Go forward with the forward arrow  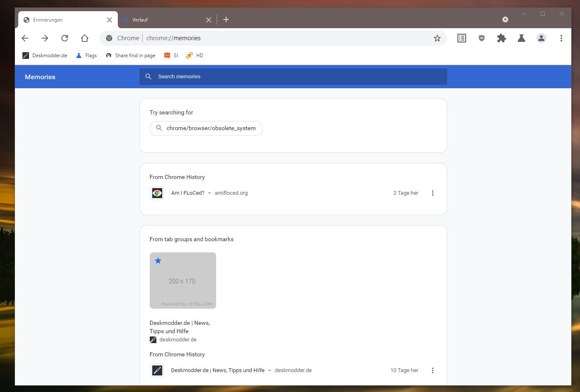(x=45, y=38)
